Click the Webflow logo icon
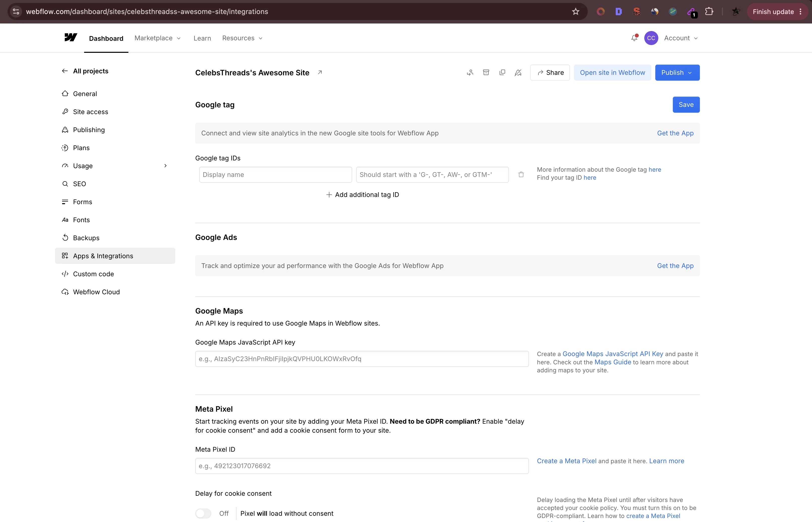 [x=71, y=37]
